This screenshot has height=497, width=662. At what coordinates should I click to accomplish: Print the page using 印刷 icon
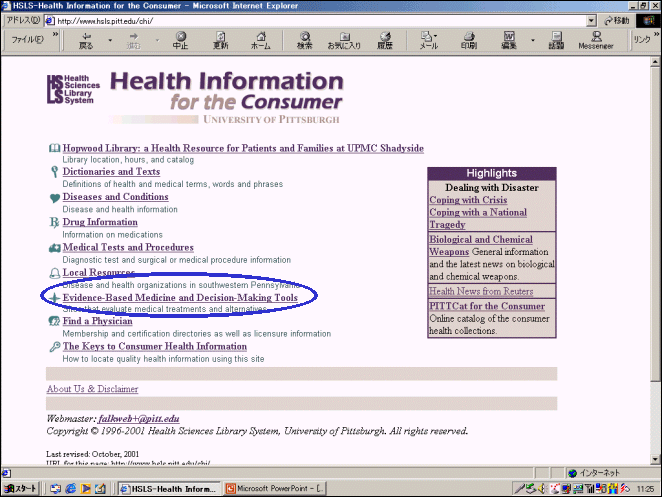click(468, 40)
